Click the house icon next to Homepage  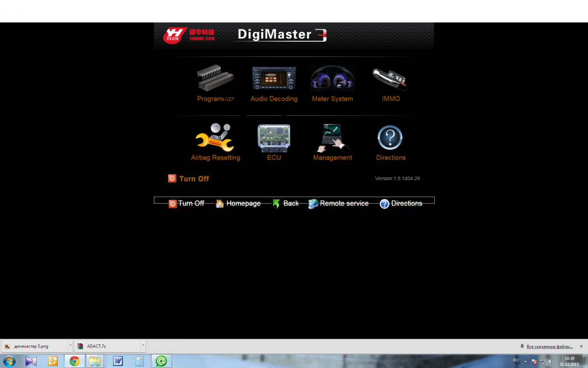coord(220,204)
